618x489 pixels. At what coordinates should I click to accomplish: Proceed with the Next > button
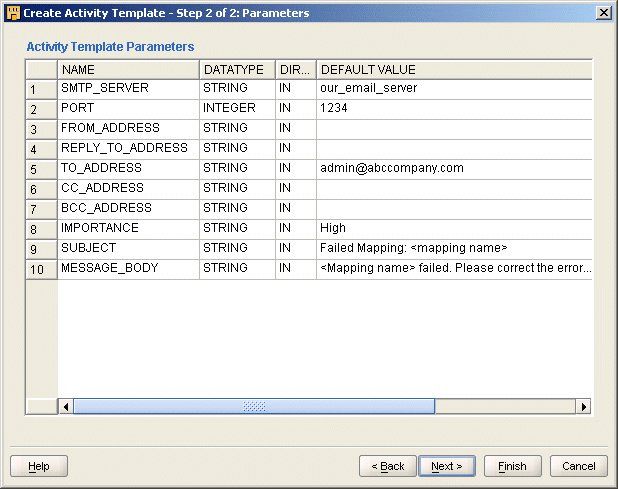click(447, 466)
